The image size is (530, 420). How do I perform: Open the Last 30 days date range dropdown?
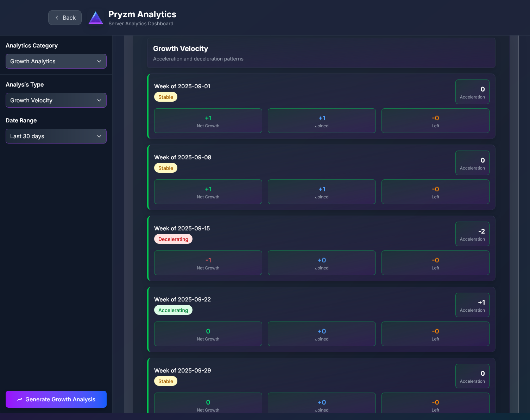56,136
